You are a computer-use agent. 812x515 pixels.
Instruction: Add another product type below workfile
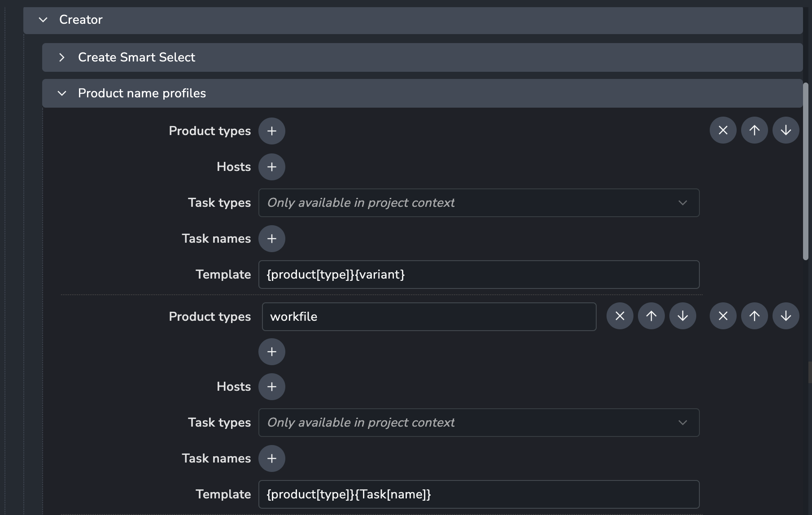coord(271,352)
